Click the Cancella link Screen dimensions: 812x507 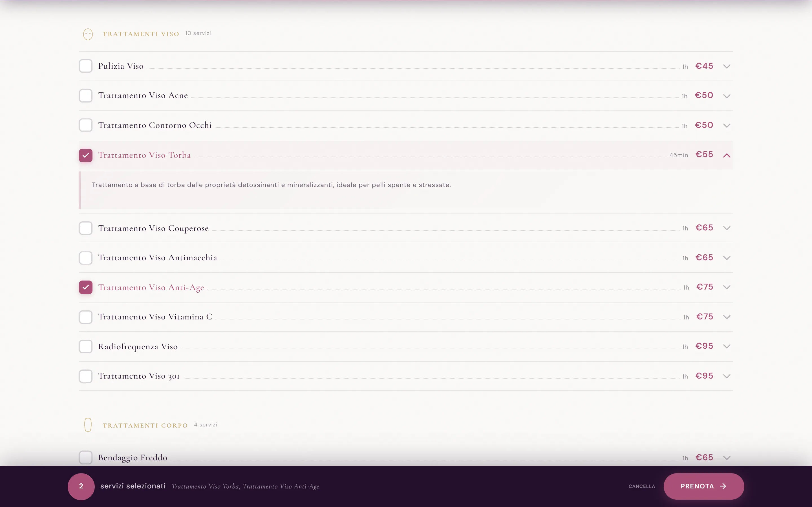tap(641, 486)
